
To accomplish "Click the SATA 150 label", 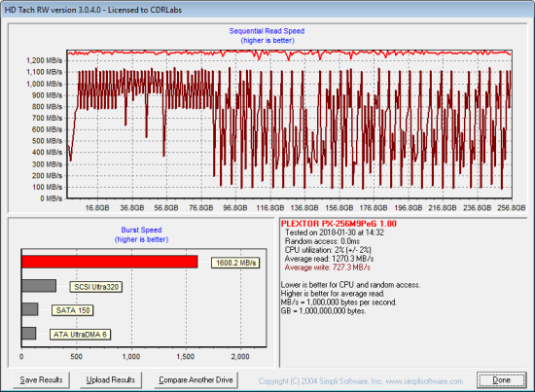I will click(x=73, y=310).
